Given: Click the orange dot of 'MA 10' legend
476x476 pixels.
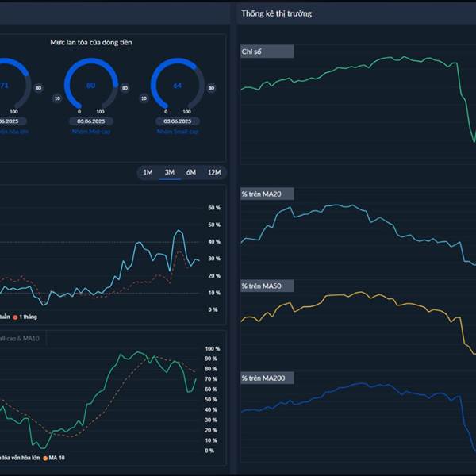Looking at the screenshot, I should coord(45,458).
